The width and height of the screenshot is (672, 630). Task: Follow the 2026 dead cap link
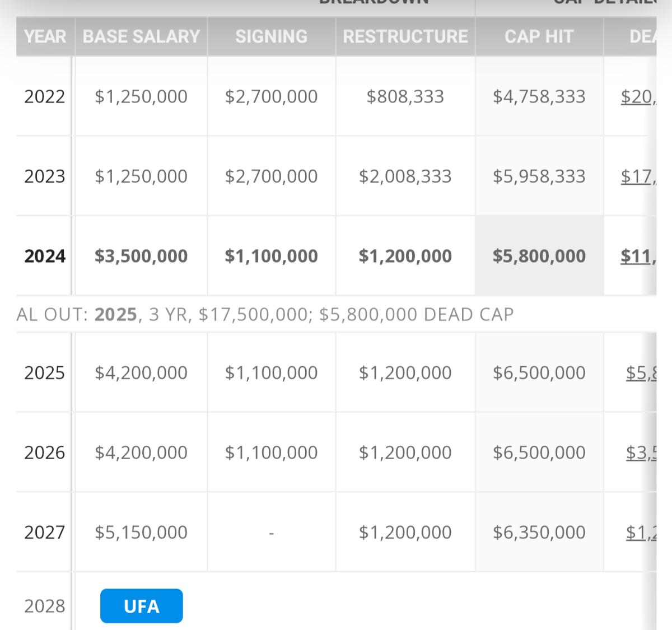coord(641,452)
